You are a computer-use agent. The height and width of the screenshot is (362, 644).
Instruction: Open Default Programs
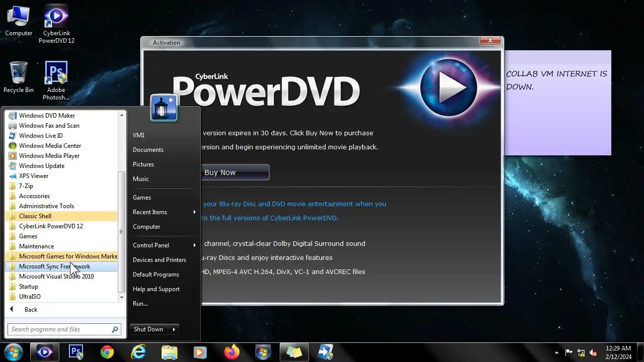tap(164, 274)
